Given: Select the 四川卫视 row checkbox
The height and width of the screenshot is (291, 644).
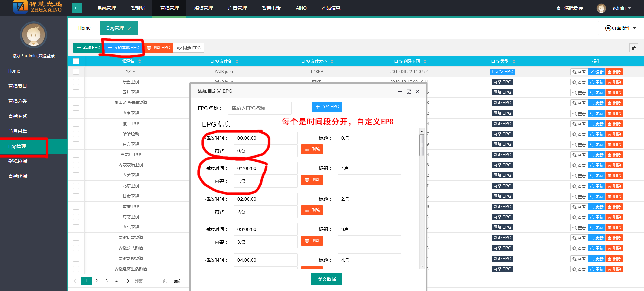Looking at the screenshot, I should [76, 92].
